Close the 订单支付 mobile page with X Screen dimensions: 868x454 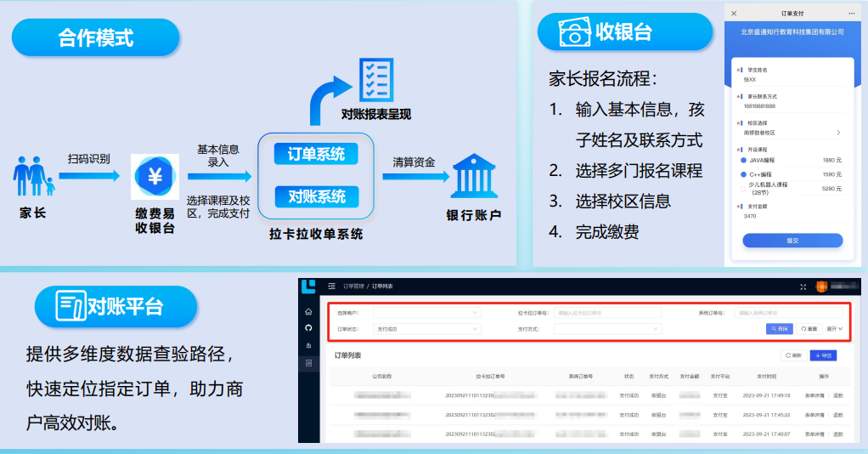(734, 14)
